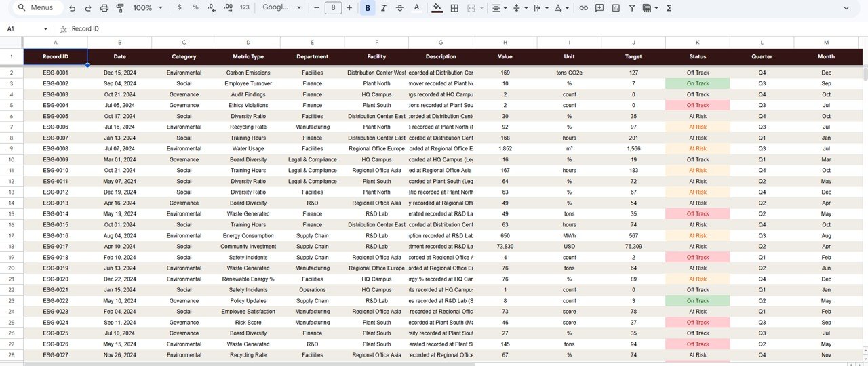Print the spreadsheet using the printer icon
Screen dimensions: 868x366
click(104, 8)
